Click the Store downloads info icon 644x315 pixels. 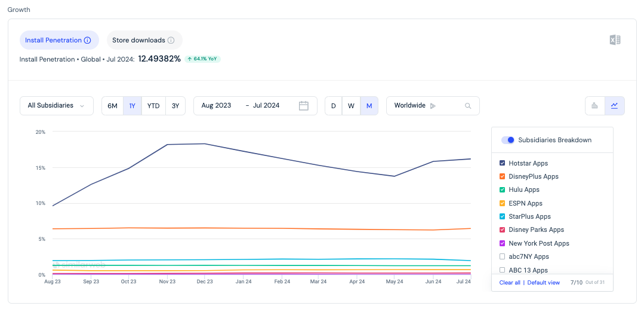point(171,40)
